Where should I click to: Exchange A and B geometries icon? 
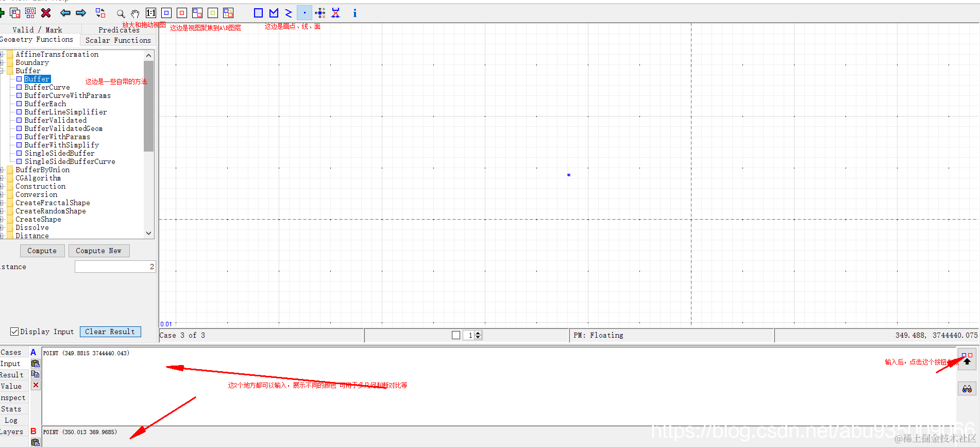100,13
